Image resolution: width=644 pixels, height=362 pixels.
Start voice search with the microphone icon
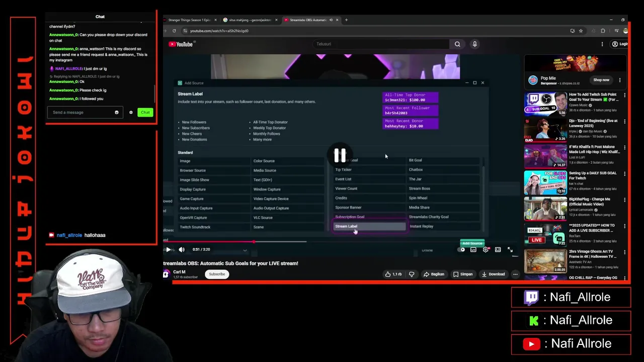pos(474,44)
